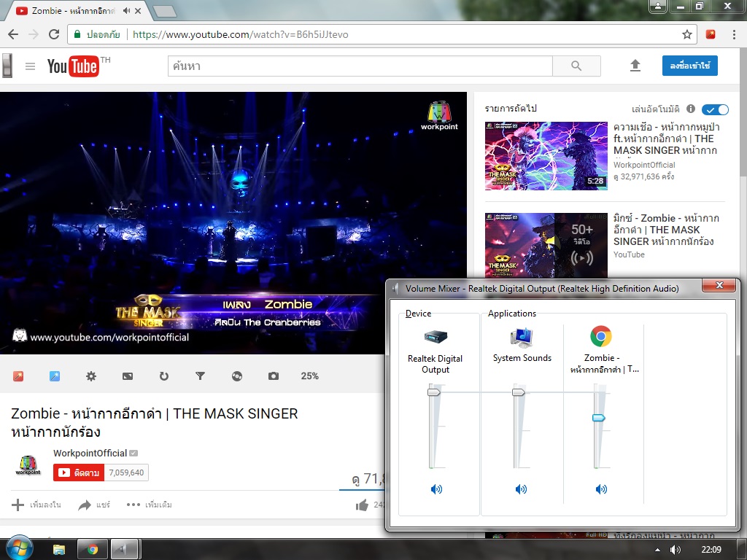Click the filter funnel icon below the video
This screenshot has height=560, width=747.
point(200,376)
